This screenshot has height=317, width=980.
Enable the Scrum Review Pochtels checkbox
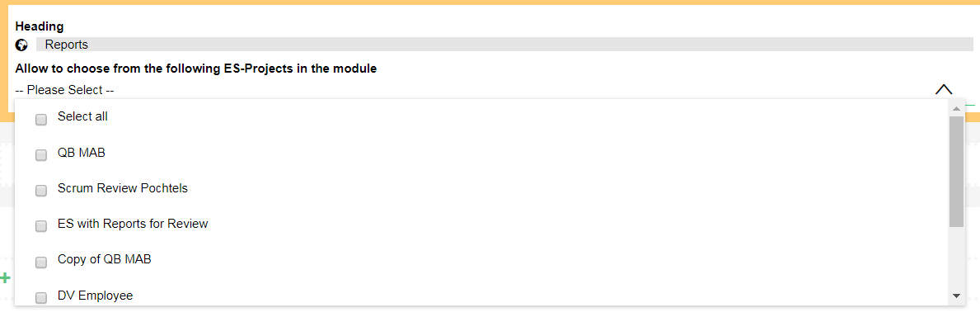[x=41, y=191]
